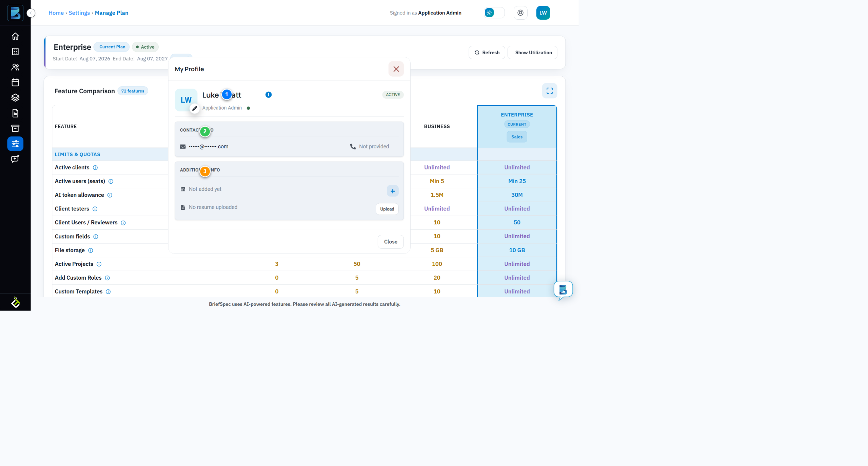Viewport: 868px width, 466px height.
Task: Click the Upload resume button
Action: (387, 209)
